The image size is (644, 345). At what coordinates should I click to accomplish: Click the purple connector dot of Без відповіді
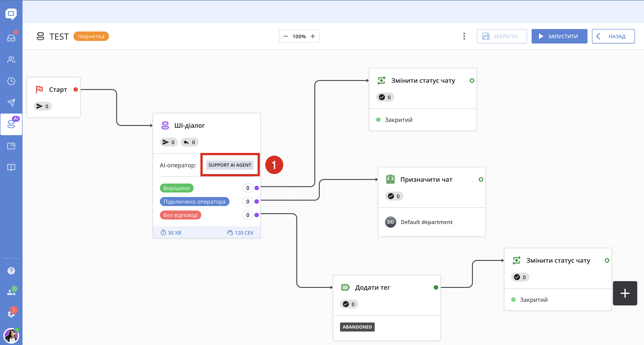click(257, 215)
